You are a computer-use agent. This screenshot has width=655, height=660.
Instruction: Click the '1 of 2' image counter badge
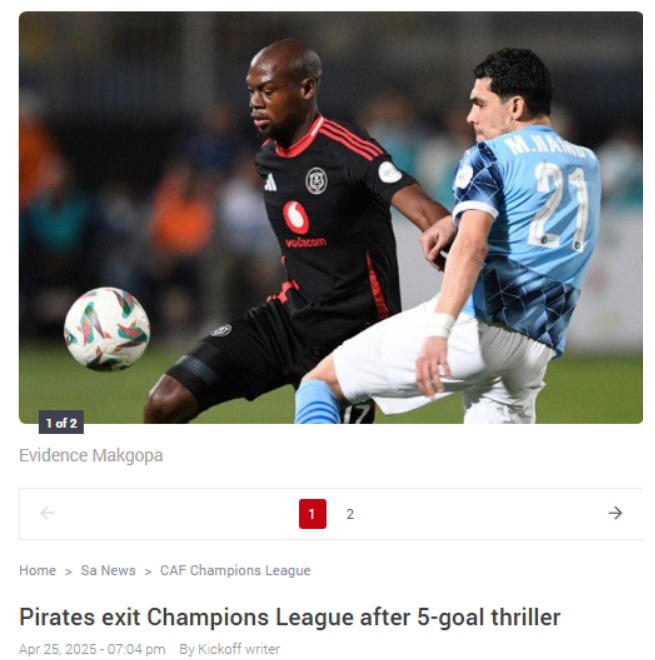click(x=61, y=423)
